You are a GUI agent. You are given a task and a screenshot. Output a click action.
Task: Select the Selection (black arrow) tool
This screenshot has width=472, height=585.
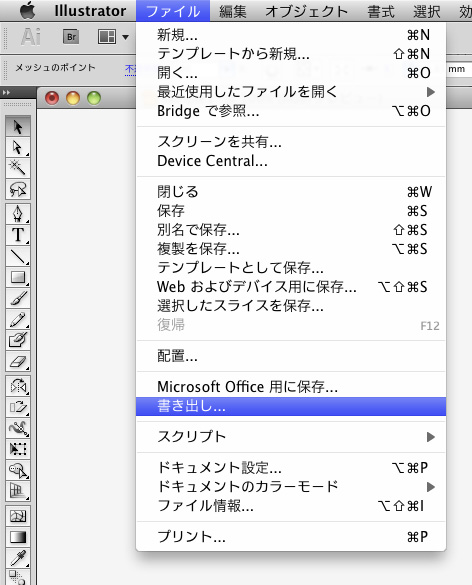[18, 127]
